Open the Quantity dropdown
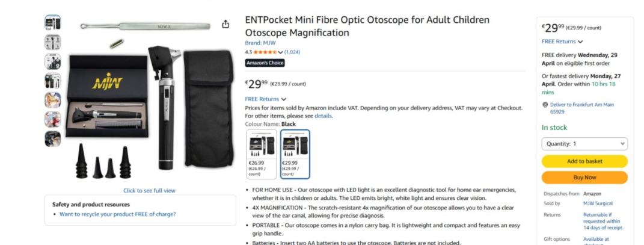The height and width of the screenshot is (245, 644). click(584, 144)
